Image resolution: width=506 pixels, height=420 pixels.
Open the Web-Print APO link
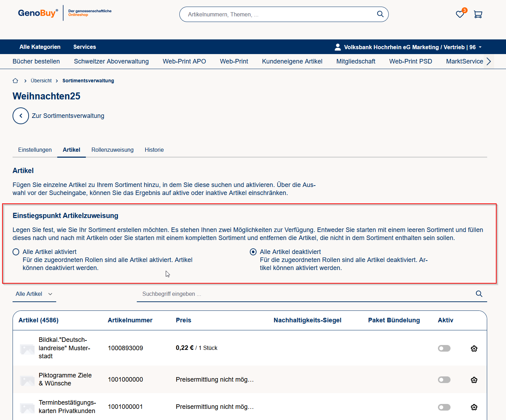(184, 61)
